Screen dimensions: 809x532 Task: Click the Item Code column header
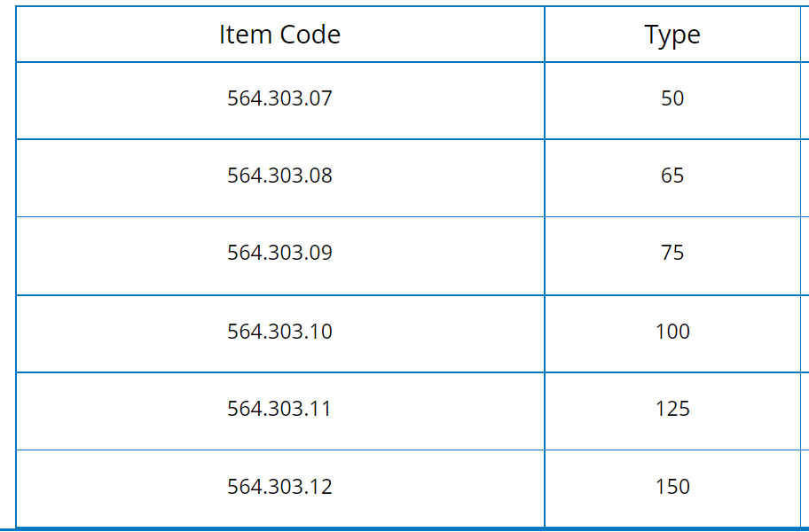[x=279, y=35]
